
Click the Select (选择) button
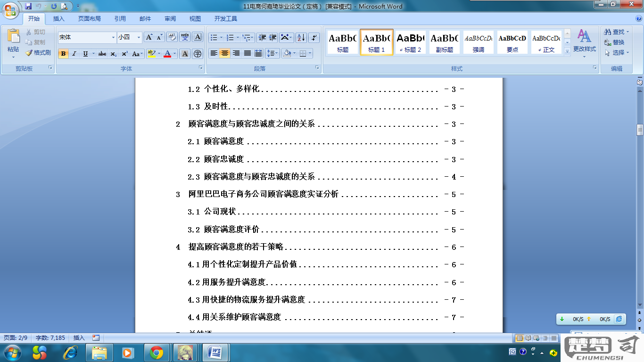pyautogui.click(x=616, y=53)
